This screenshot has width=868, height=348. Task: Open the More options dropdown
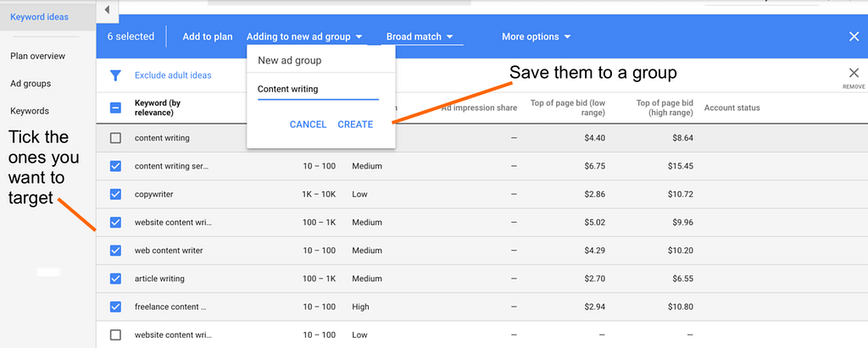point(536,36)
